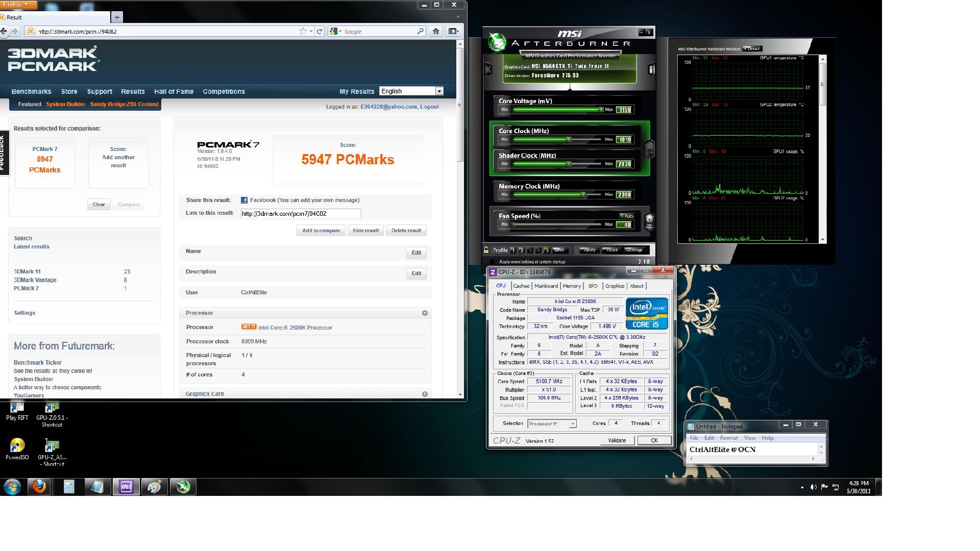This screenshot has height=551, width=980.
Task: Go back using Firefox back arrow
Action: 4,31
